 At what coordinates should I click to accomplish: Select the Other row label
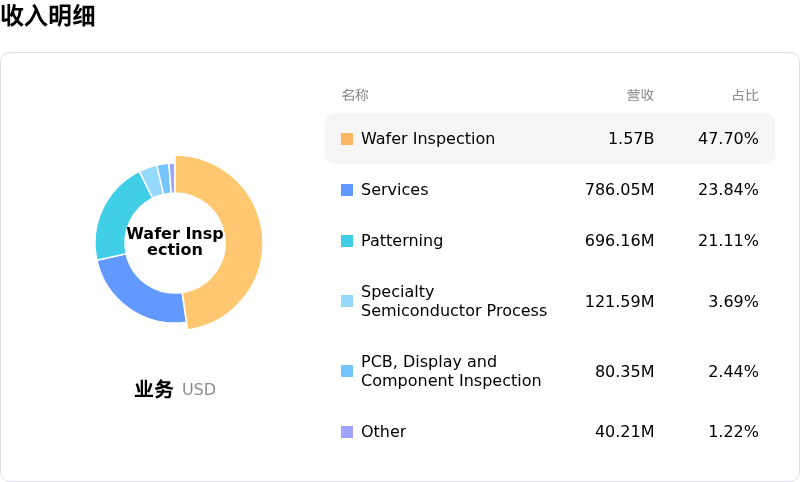(383, 432)
